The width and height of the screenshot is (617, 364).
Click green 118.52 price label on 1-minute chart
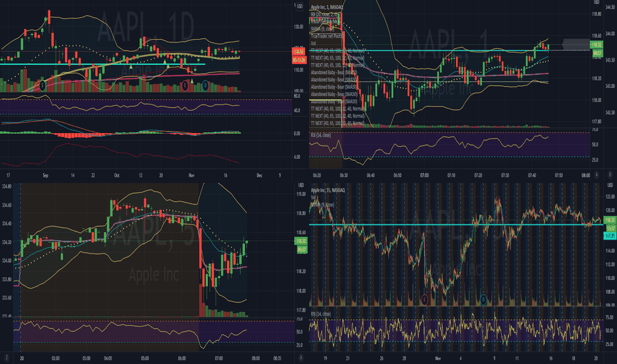tap(596, 45)
